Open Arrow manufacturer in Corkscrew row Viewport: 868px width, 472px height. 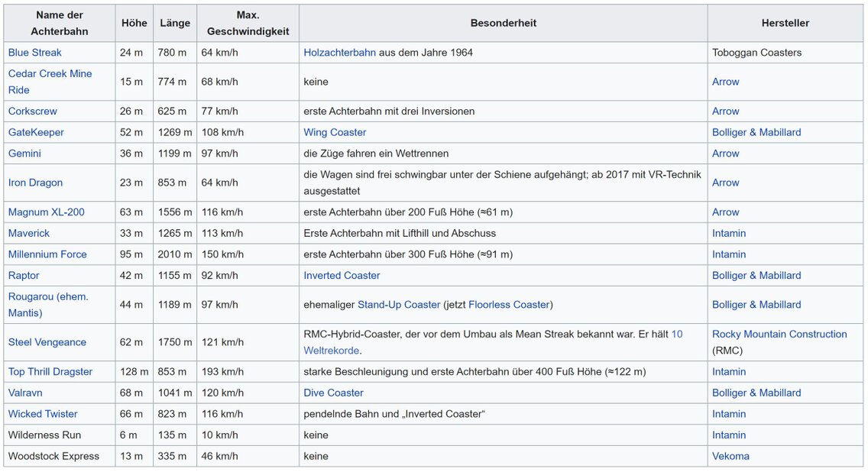[x=726, y=112]
